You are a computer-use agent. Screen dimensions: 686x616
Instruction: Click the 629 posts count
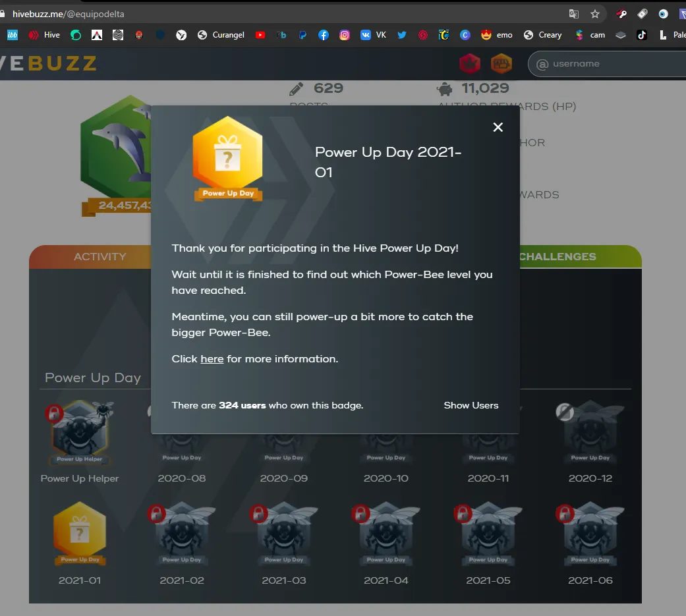(328, 88)
